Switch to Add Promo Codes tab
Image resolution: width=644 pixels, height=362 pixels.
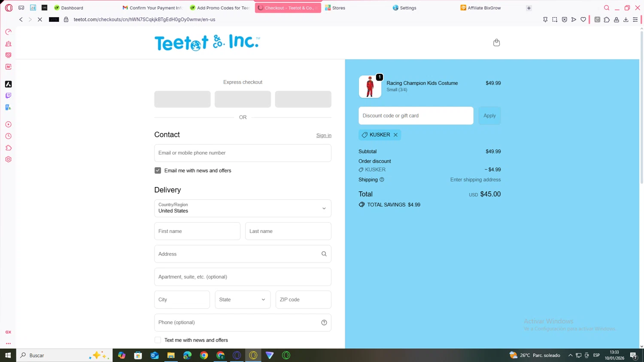pyautogui.click(x=220, y=8)
